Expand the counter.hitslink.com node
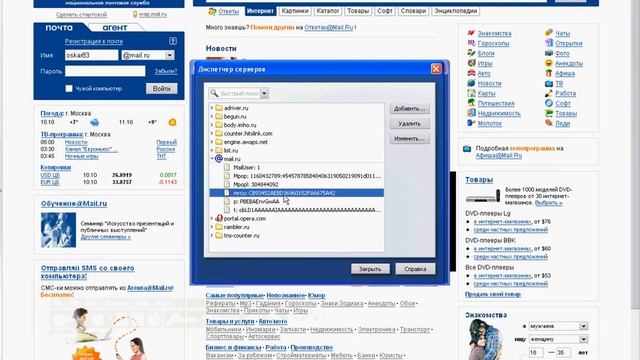640x360 pixels. [x=212, y=133]
